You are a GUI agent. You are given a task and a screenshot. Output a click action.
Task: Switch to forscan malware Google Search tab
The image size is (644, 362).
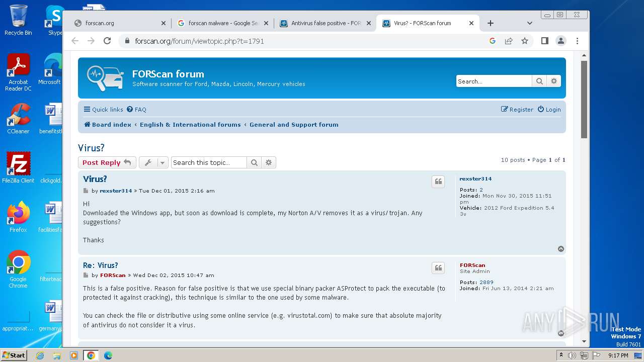click(223, 23)
